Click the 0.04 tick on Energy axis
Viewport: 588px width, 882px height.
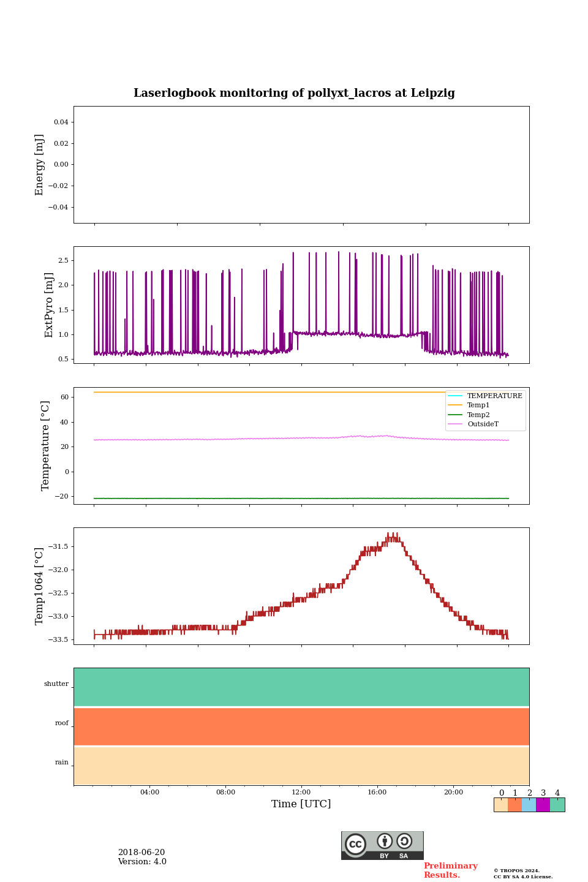61,122
